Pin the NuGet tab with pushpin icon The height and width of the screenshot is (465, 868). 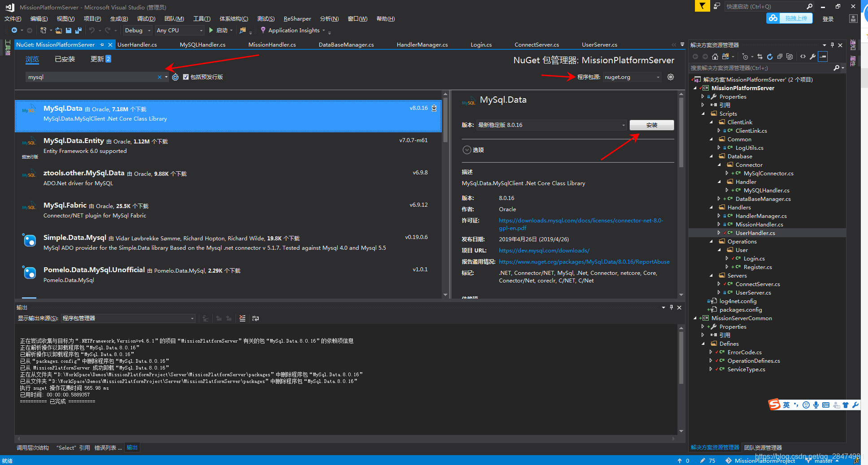pyautogui.click(x=102, y=45)
